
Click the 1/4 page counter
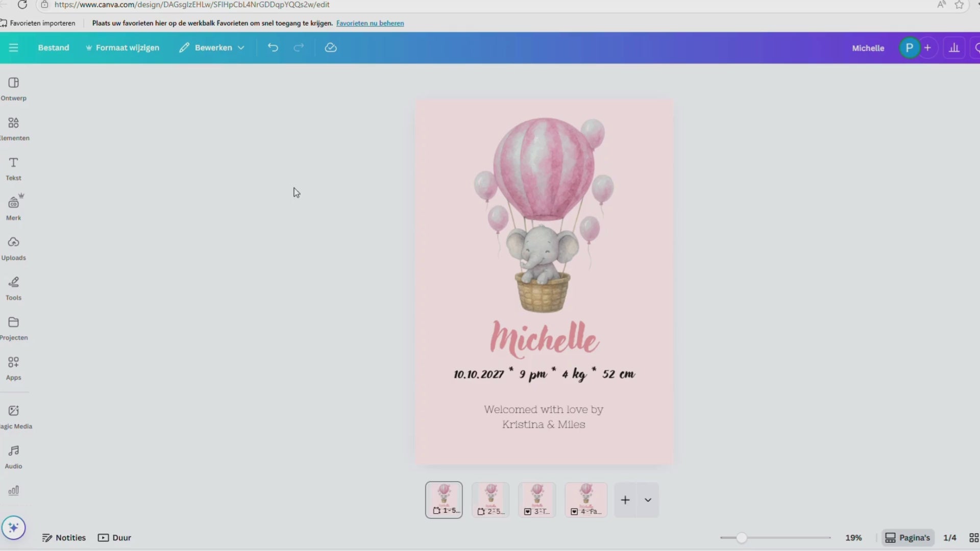949,538
